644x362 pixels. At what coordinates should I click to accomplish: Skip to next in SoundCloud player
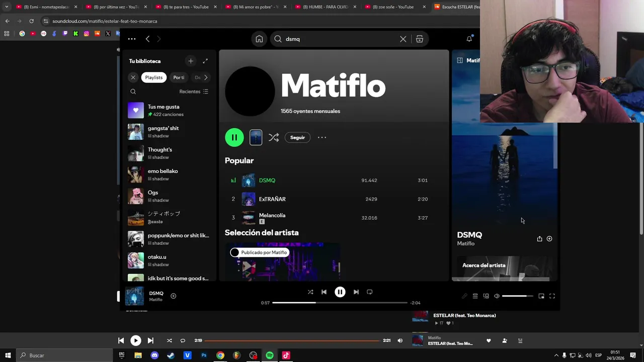click(150, 340)
